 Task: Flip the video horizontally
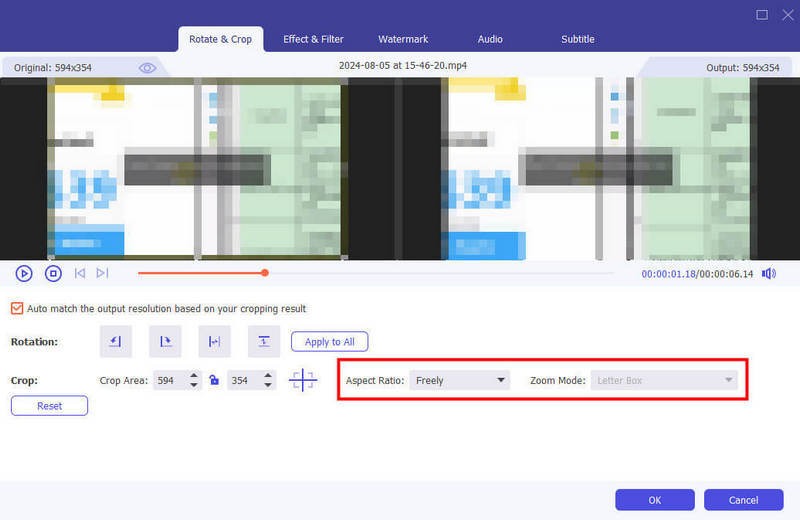[214, 341]
